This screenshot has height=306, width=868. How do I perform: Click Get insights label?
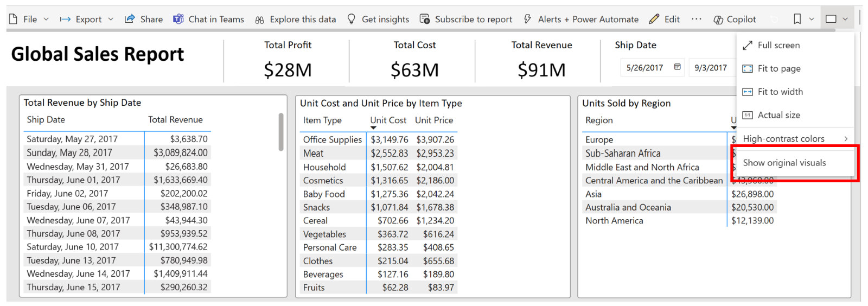pos(385,19)
